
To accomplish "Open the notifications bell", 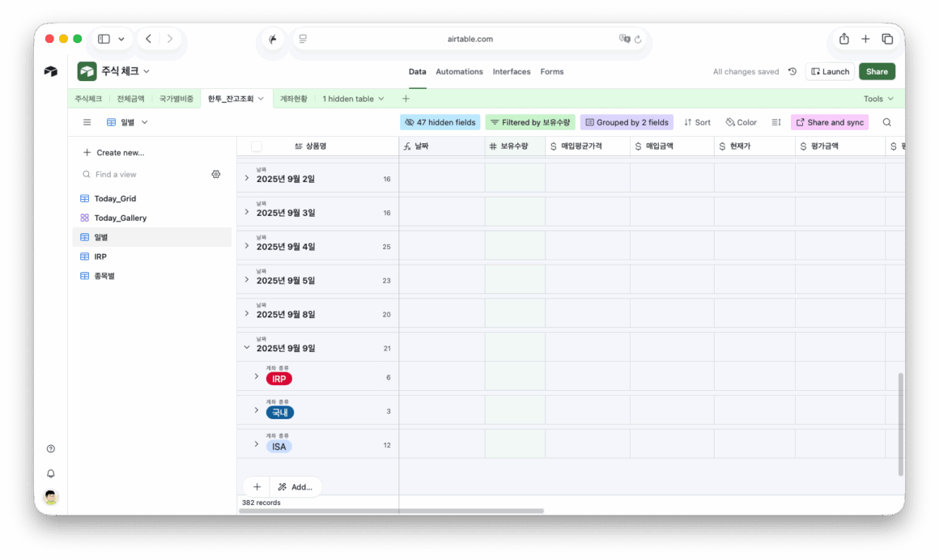I will pos(51,473).
